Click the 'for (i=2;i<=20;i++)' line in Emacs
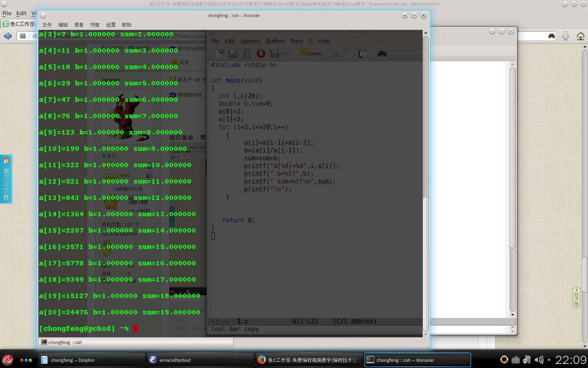 253,127
